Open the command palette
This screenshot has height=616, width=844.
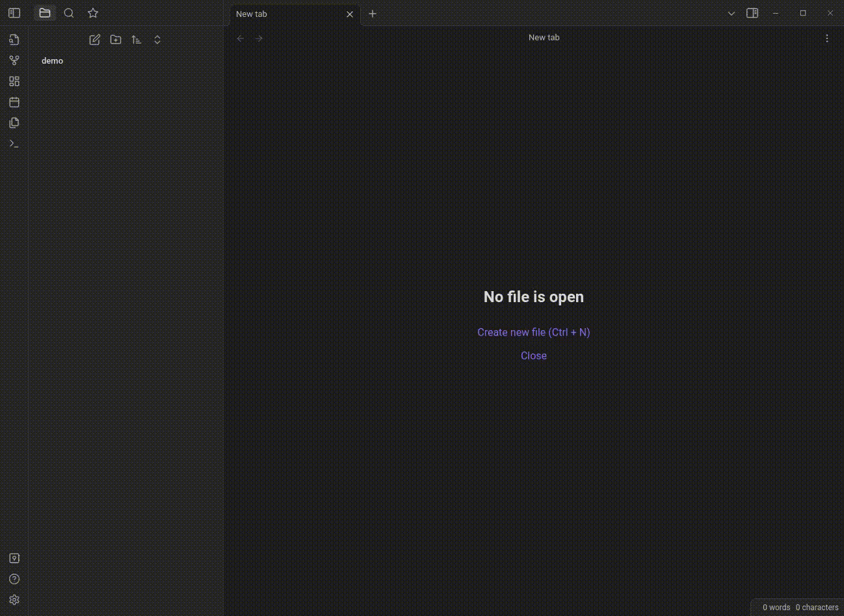(x=14, y=144)
